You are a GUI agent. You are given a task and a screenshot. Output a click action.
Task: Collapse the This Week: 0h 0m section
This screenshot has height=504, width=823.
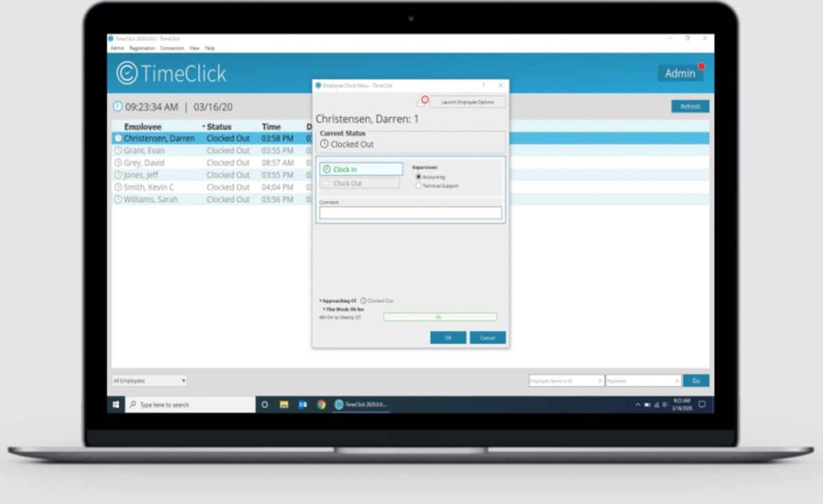coord(325,309)
